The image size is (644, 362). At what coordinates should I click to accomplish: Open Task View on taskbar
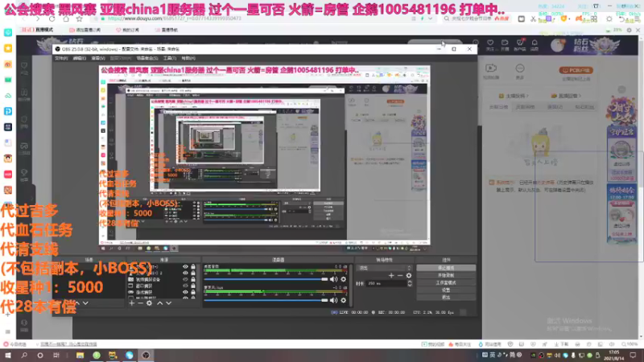pyautogui.click(x=56, y=355)
